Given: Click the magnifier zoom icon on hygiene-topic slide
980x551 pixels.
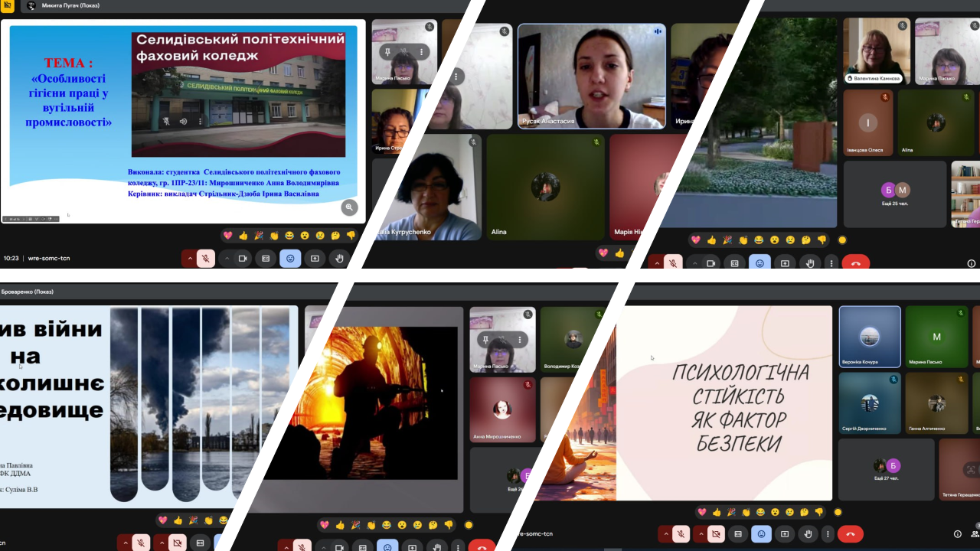Looking at the screenshot, I should coord(350,207).
